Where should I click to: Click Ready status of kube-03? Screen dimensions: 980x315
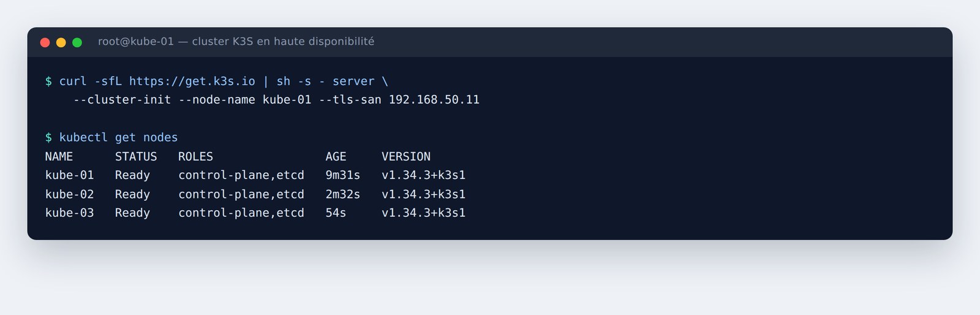(132, 213)
